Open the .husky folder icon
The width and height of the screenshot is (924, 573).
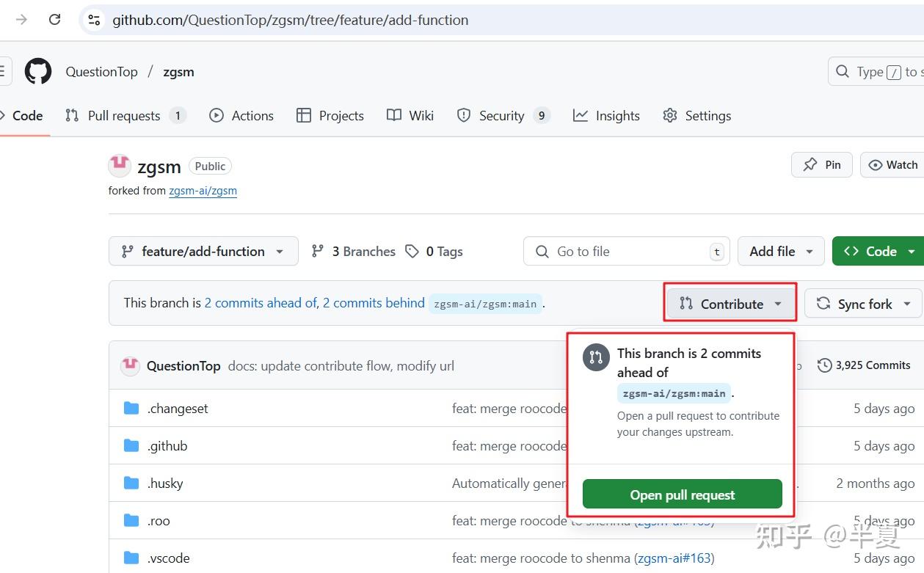[131, 483]
